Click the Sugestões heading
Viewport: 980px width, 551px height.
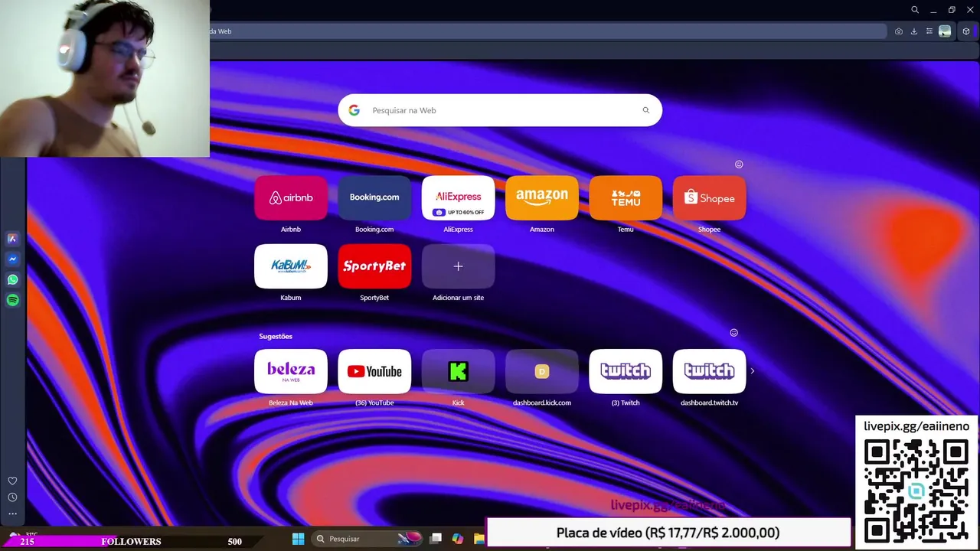coord(276,336)
